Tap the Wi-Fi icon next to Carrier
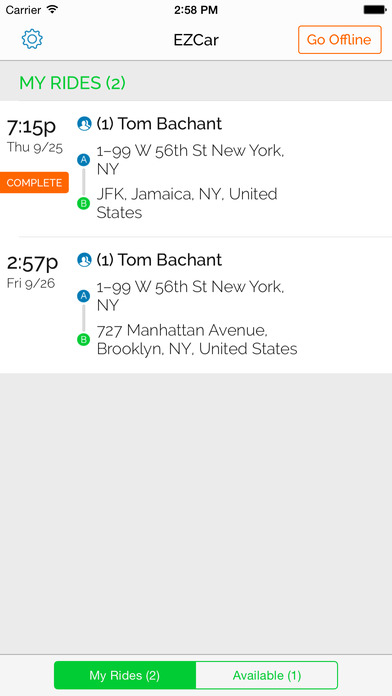Screen dimensions: 392x696 [x=52, y=9]
